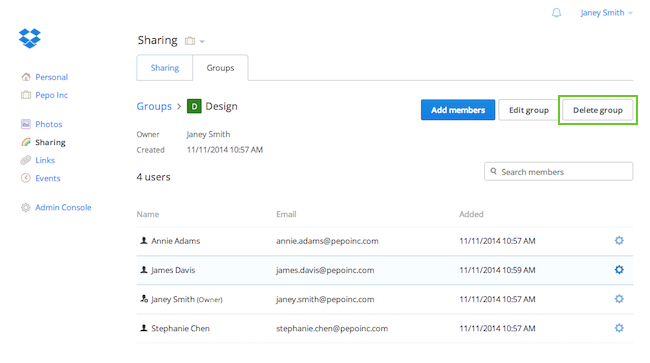Viewport: 650px width, 363px height.
Task: Open gear settings for Janey Smith row
Action: 619,299
